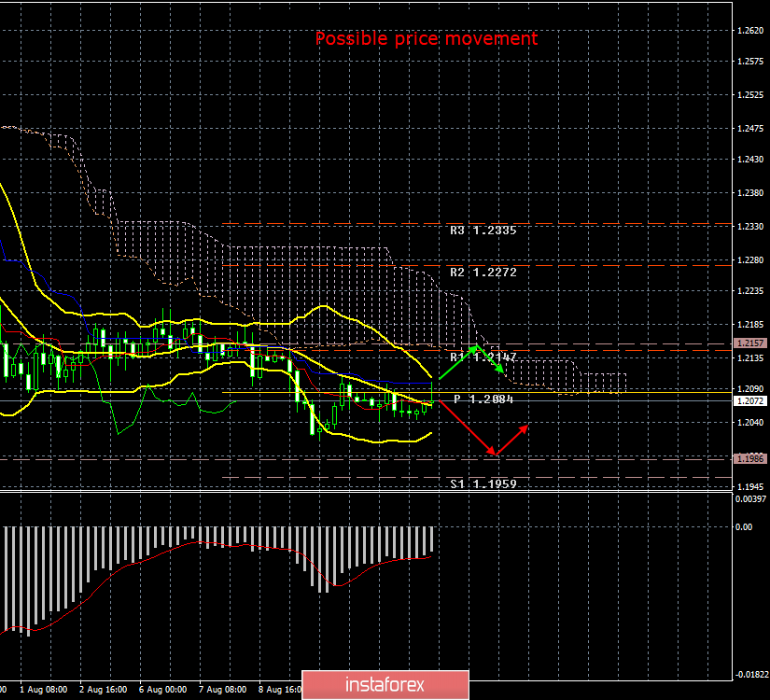Image resolution: width=770 pixels, height=700 pixels.
Task: Select the current price tag 1.2072
Action: click(750, 401)
